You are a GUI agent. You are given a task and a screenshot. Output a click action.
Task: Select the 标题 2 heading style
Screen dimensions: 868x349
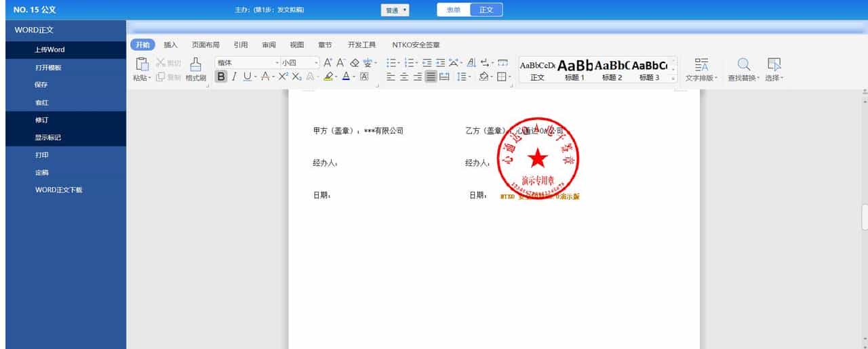tap(612, 70)
